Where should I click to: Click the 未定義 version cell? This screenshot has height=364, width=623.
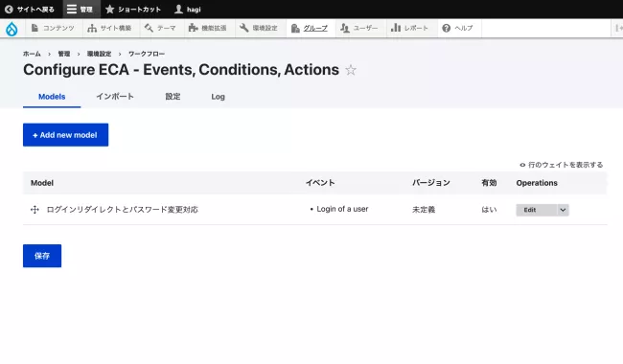click(x=424, y=210)
